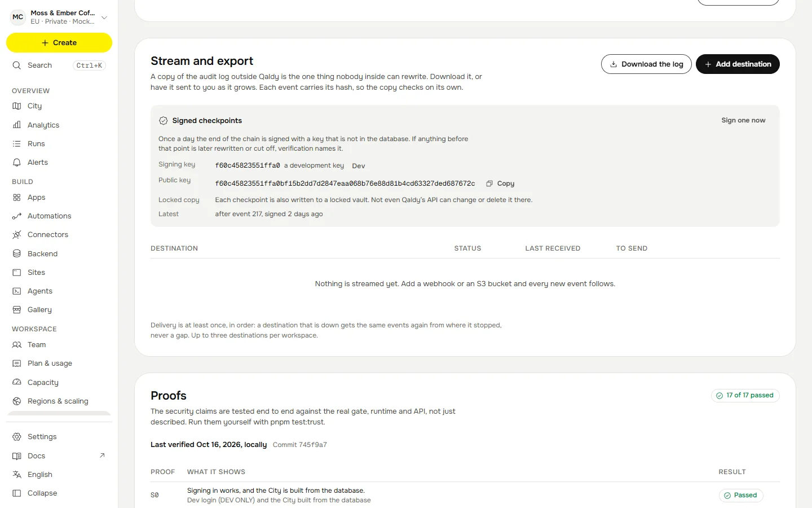Open Team people icon
This screenshot has height=508, width=812.
click(x=17, y=345)
